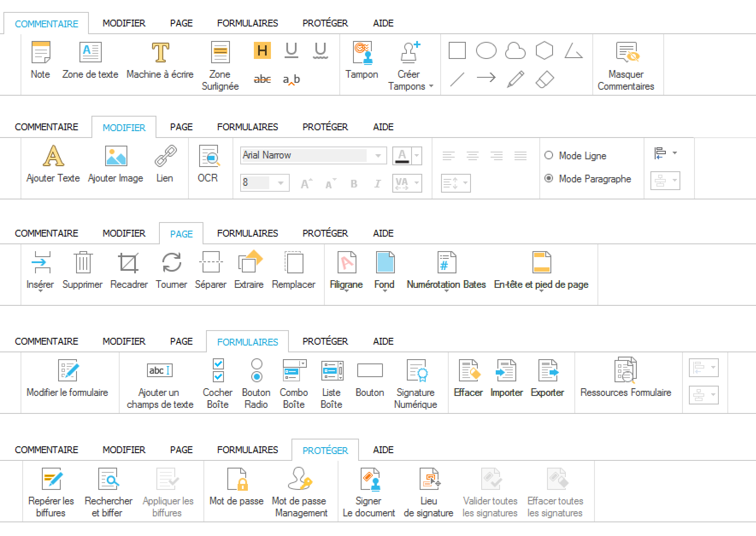Click Modifier le formulaire button
The width and height of the screenshot is (756, 536).
click(68, 378)
